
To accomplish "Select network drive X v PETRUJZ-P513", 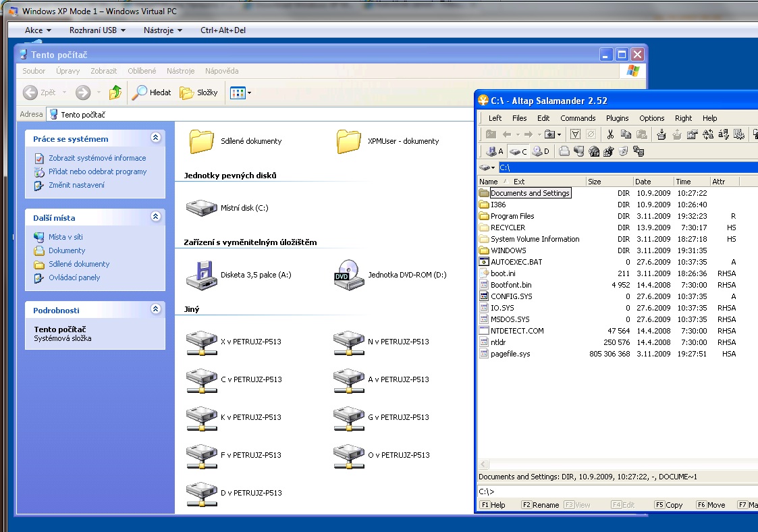I will (x=234, y=342).
